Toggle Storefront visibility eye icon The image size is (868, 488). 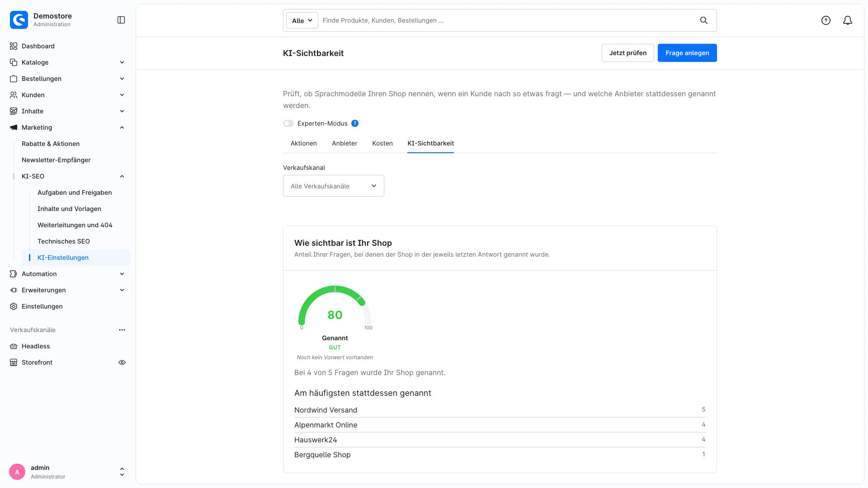pyautogui.click(x=122, y=362)
